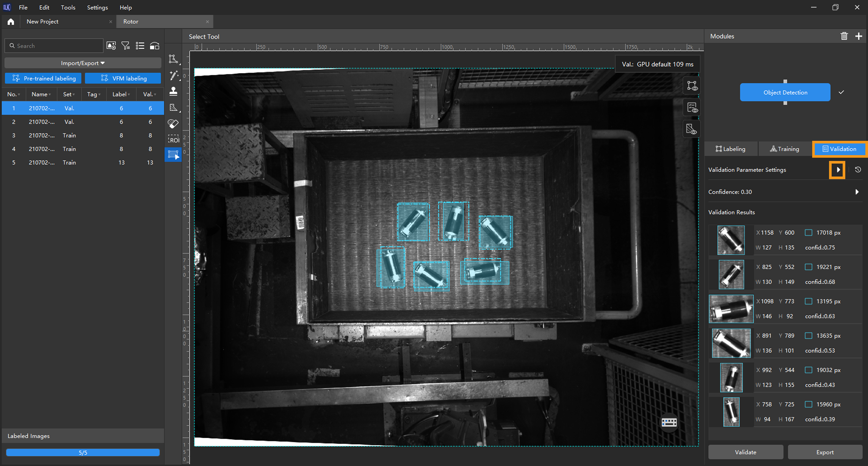Click the VFM labeling button
This screenshot has width=868, height=466.
pyautogui.click(x=123, y=78)
